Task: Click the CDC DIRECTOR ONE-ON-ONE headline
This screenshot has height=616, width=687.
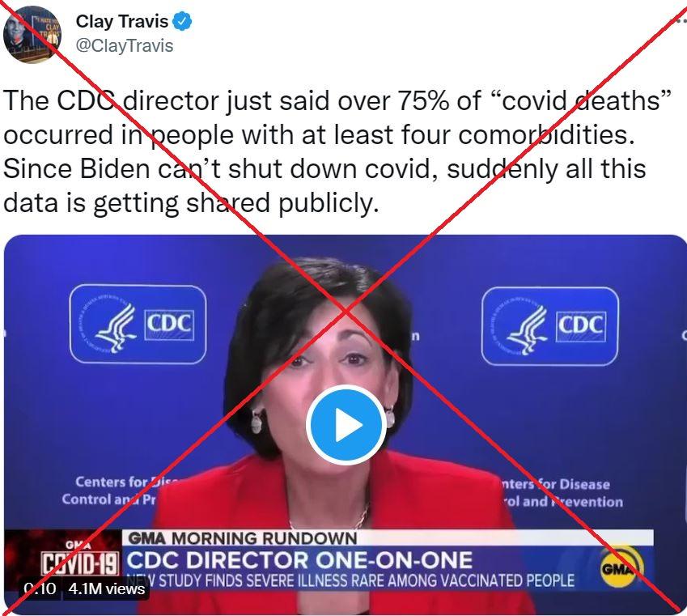Action: click(299, 560)
